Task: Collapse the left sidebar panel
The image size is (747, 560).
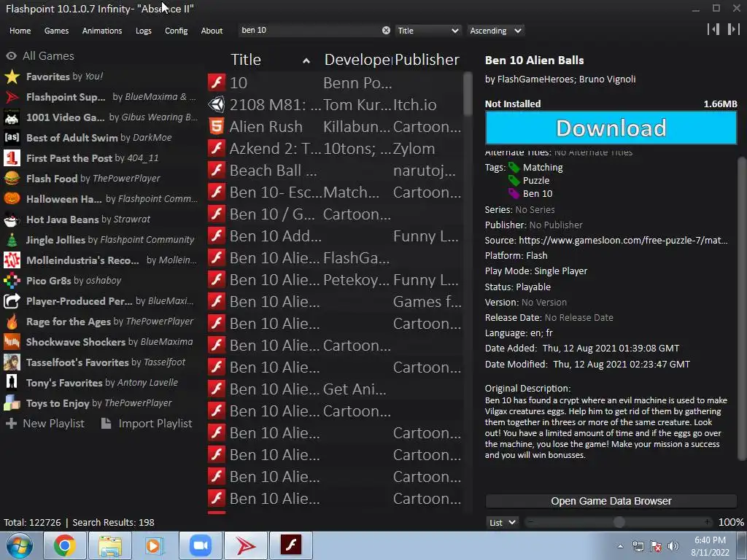Action: tap(713, 29)
